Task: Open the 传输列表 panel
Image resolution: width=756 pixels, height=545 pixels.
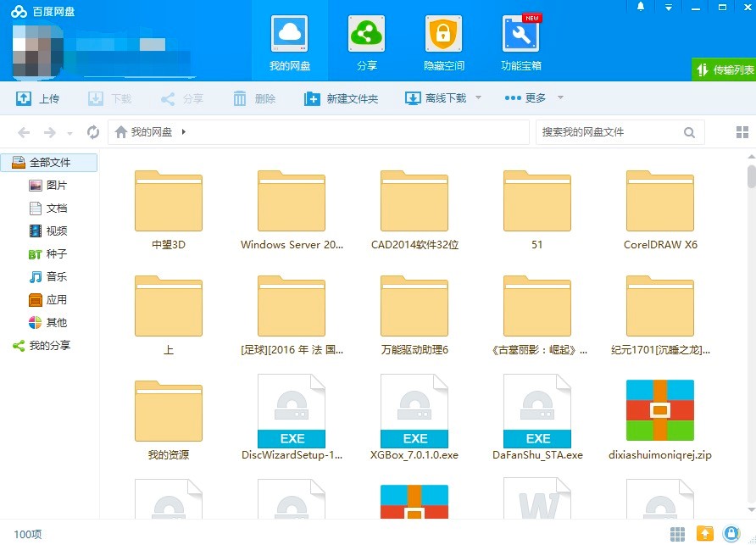Action: click(724, 70)
